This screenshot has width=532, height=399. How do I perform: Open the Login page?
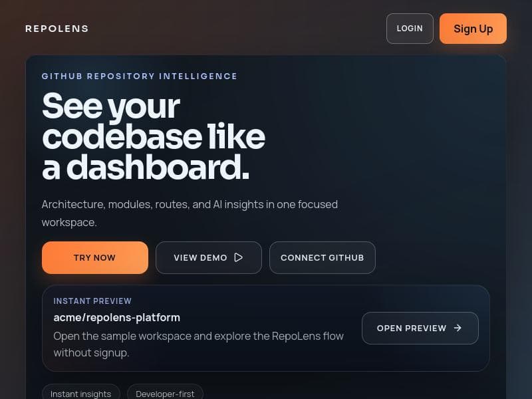pos(410,29)
